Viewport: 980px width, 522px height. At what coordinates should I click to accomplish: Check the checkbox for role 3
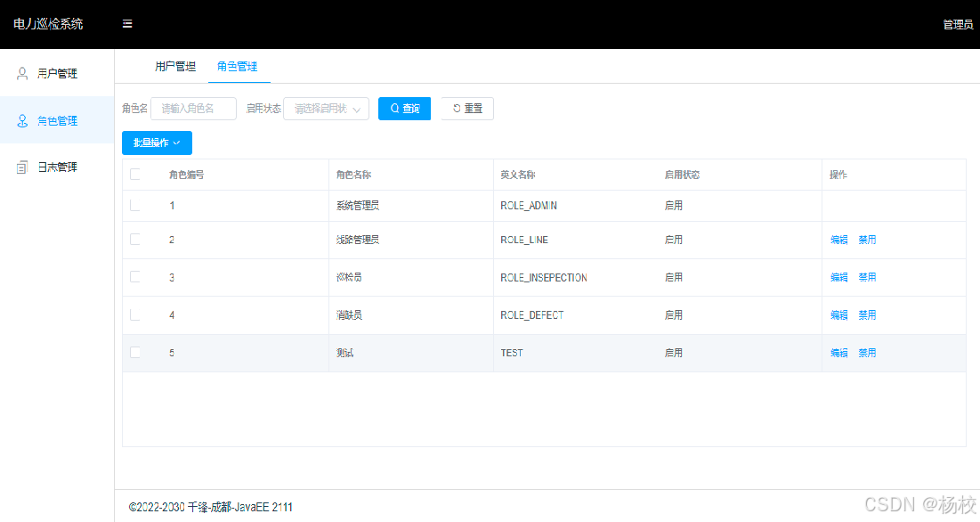point(135,277)
